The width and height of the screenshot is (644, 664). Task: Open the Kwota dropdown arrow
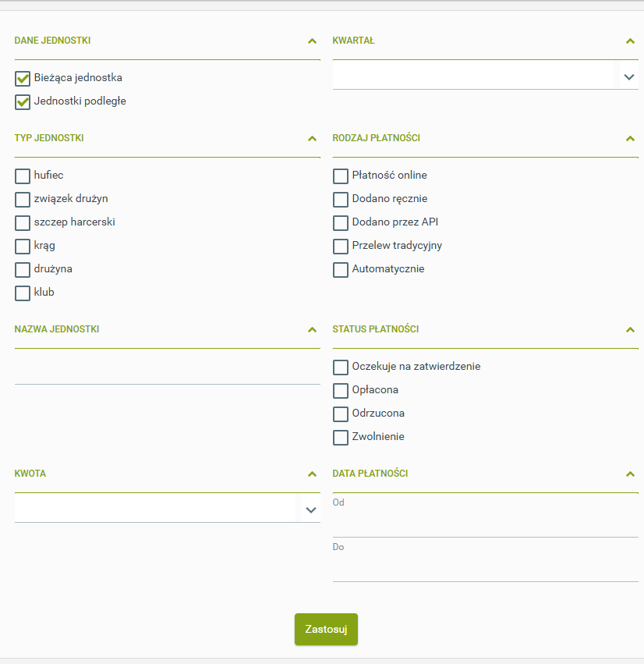pos(310,510)
